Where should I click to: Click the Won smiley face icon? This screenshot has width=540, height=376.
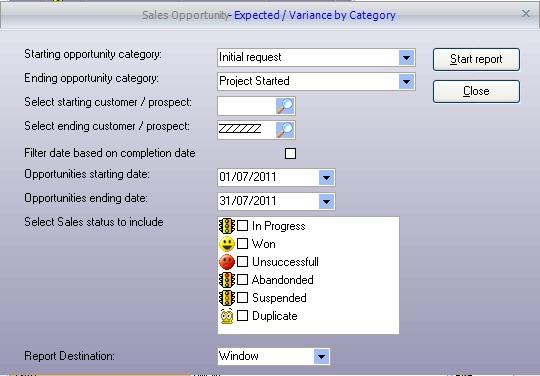tap(227, 244)
